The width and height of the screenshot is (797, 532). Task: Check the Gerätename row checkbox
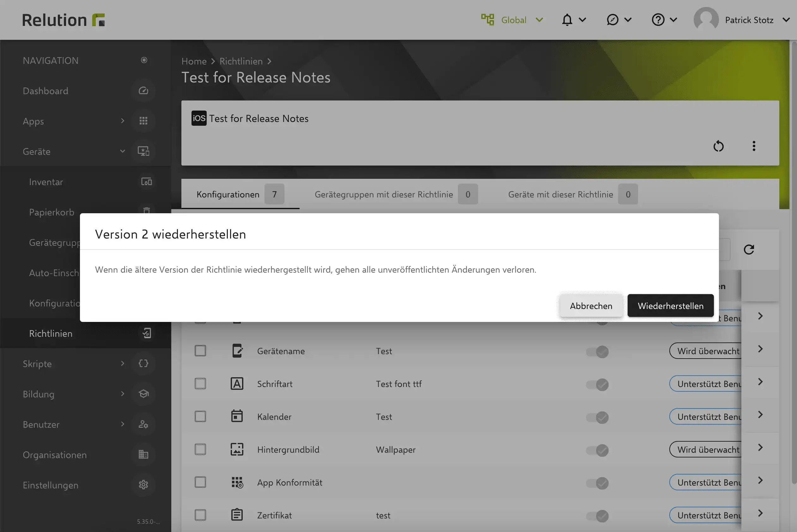200,351
